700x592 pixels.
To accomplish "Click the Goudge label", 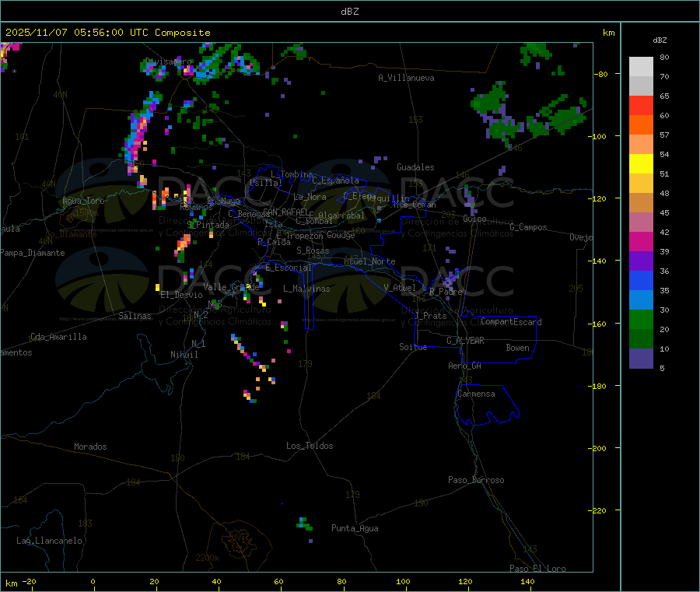I will 341,235.
